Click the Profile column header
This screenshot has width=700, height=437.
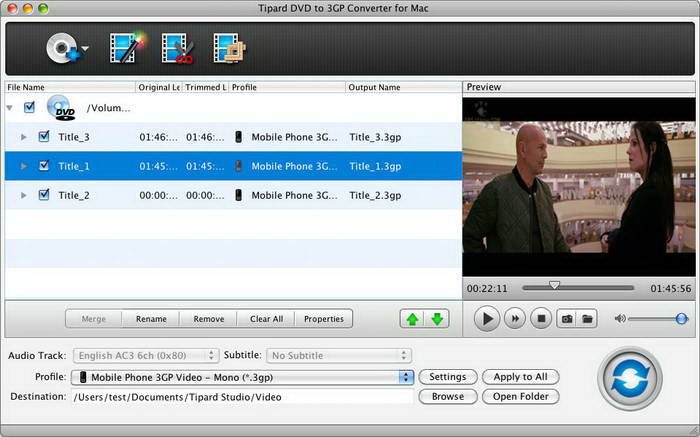click(287, 87)
